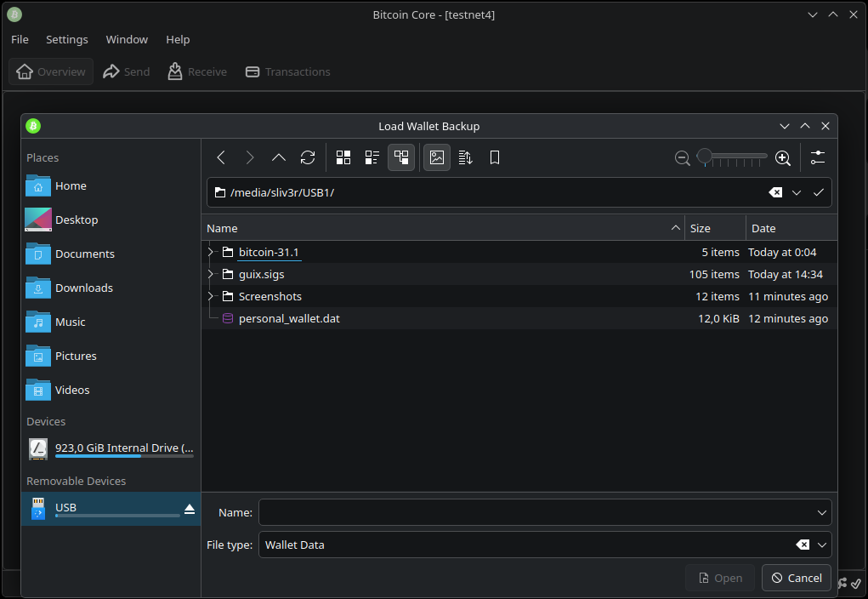Select the Screenshots folder row
Viewport: 868px width, 599px height.
(x=519, y=296)
